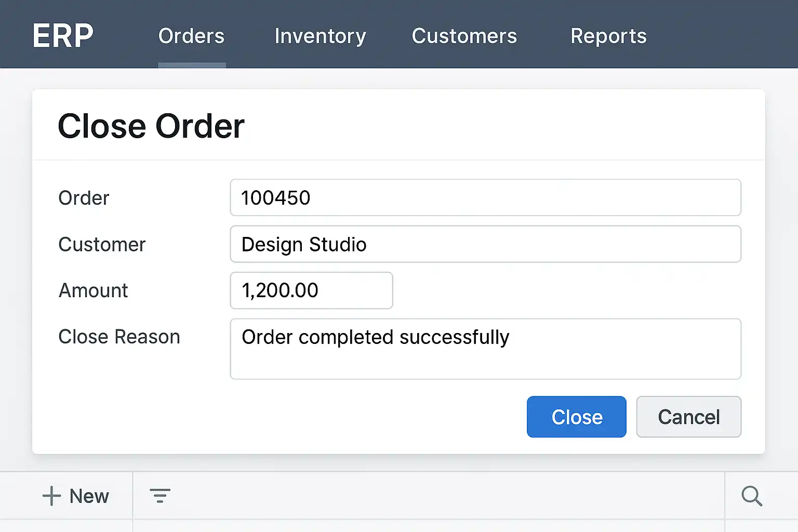Click the filter lines icon in toolbar

click(160, 496)
